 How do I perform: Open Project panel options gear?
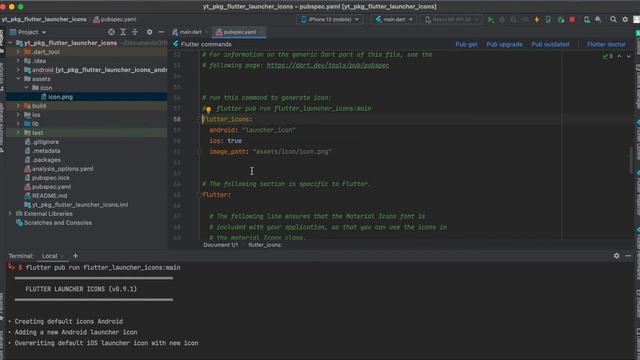click(x=149, y=32)
